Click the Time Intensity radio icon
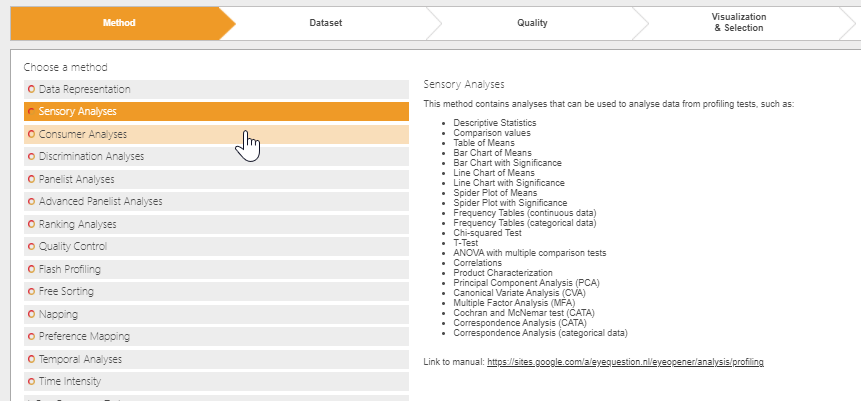Screen dimensions: 861x401 click(x=31, y=382)
